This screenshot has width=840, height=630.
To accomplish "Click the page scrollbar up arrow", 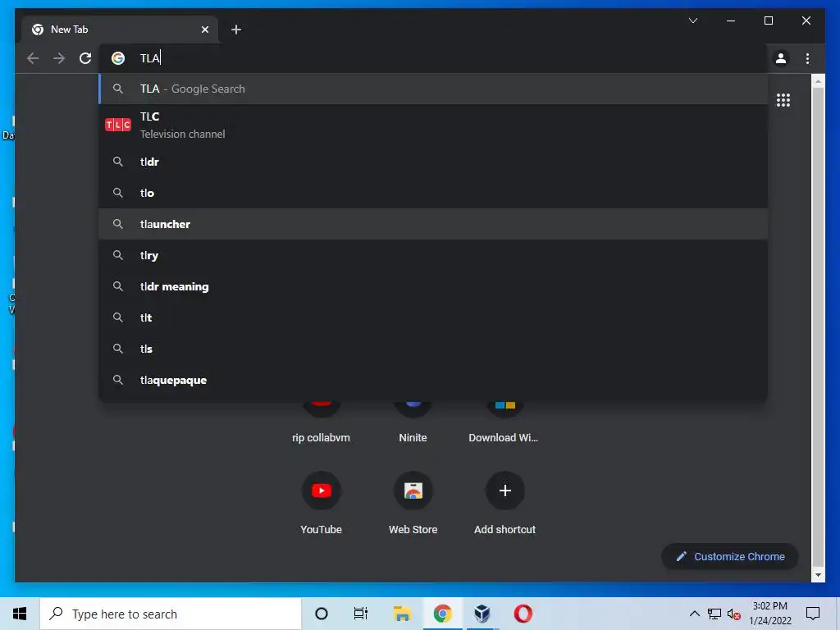I will (818, 81).
